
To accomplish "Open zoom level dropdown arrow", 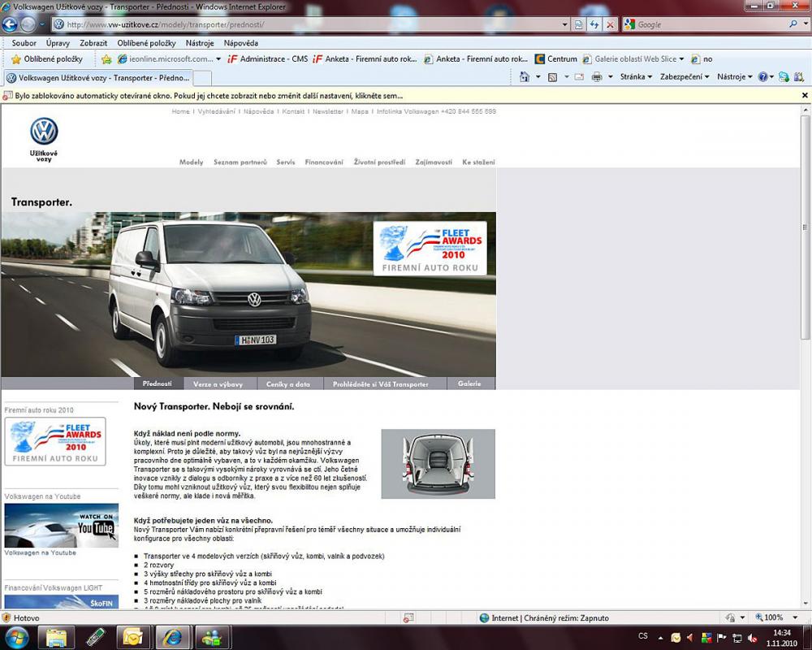I will coord(795,617).
